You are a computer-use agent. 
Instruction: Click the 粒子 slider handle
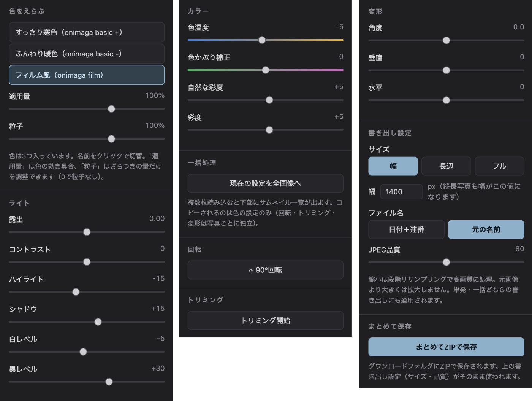[x=111, y=139]
